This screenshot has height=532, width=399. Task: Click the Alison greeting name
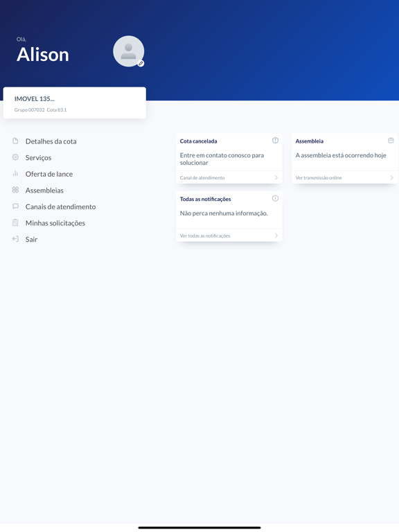tap(43, 54)
